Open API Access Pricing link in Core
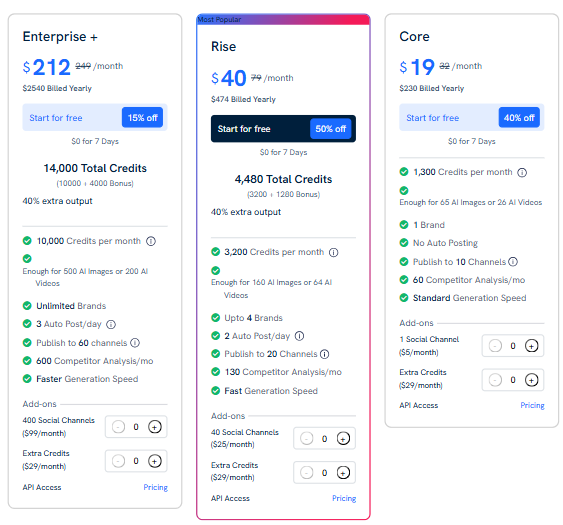 click(x=532, y=405)
